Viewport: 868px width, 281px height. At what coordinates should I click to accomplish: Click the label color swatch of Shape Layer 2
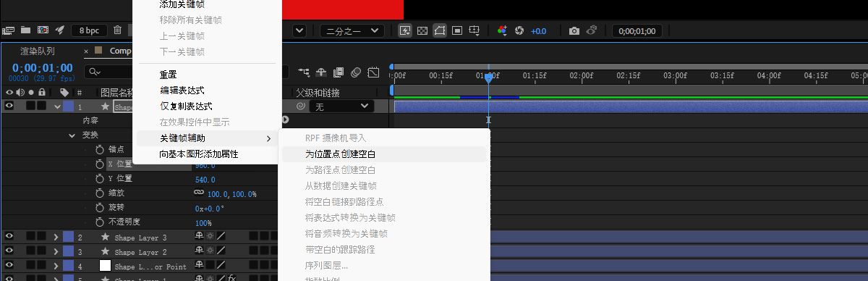(x=68, y=252)
